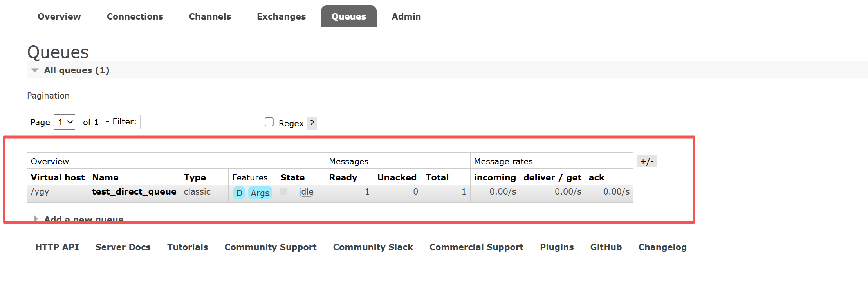Sort by the Ready column header
The height and width of the screenshot is (285, 868).
click(343, 177)
